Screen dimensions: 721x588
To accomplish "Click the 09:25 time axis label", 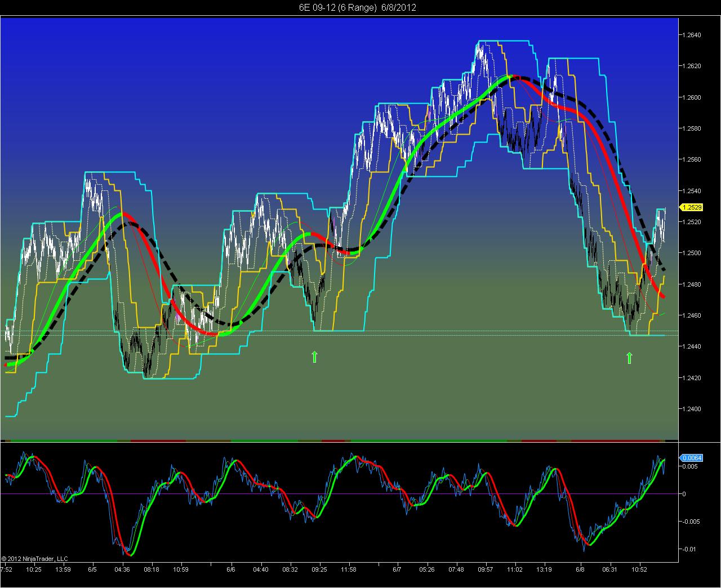I will (319, 569).
